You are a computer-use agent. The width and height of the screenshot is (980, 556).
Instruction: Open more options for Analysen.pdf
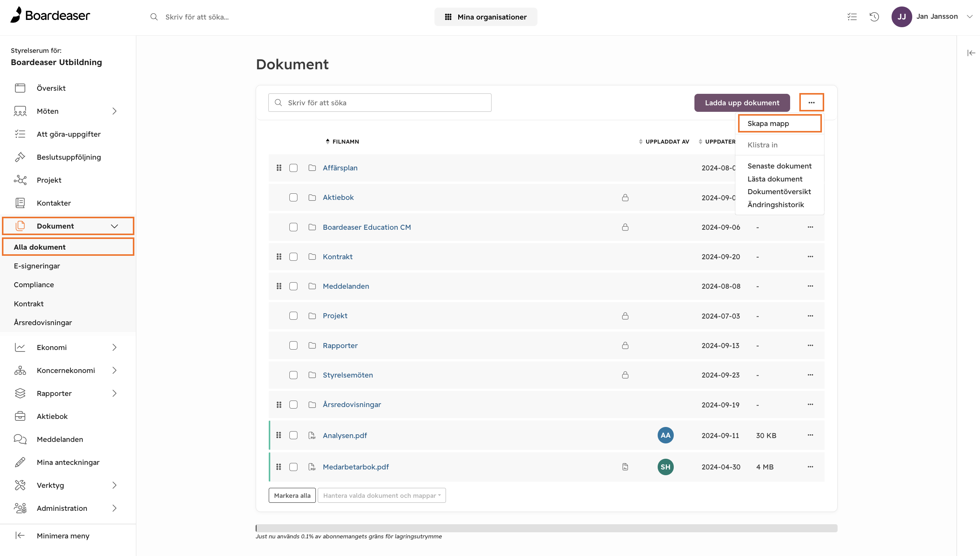(x=810, y=435)
